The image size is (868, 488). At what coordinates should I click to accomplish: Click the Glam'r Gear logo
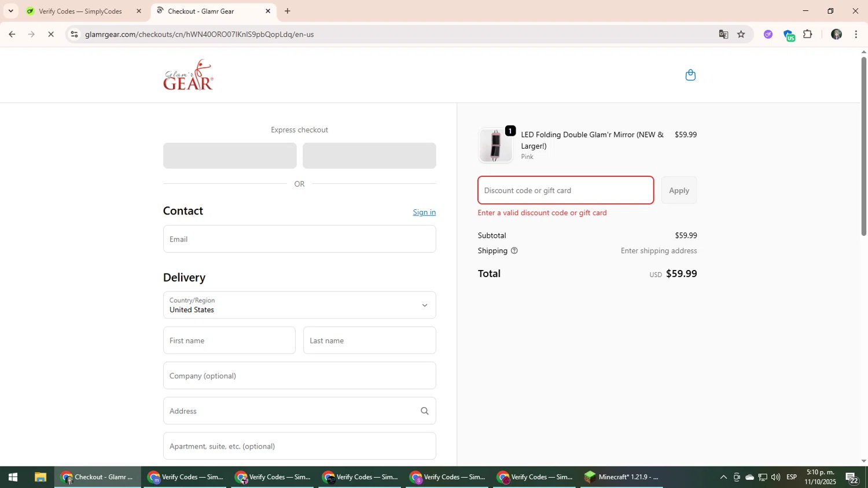coord(188,75)
